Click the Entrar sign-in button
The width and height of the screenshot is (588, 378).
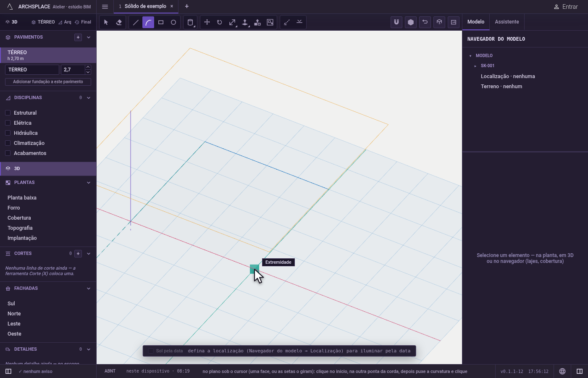566,7
